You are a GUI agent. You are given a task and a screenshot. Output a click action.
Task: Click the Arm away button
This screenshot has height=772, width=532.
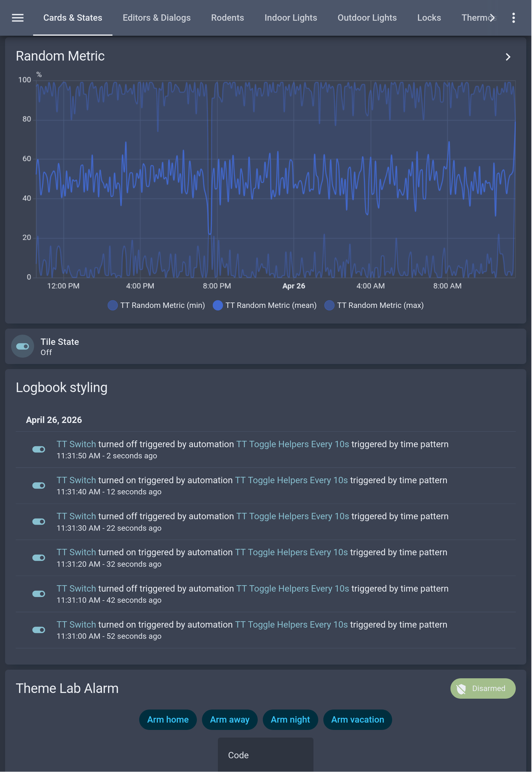[230, 720]
